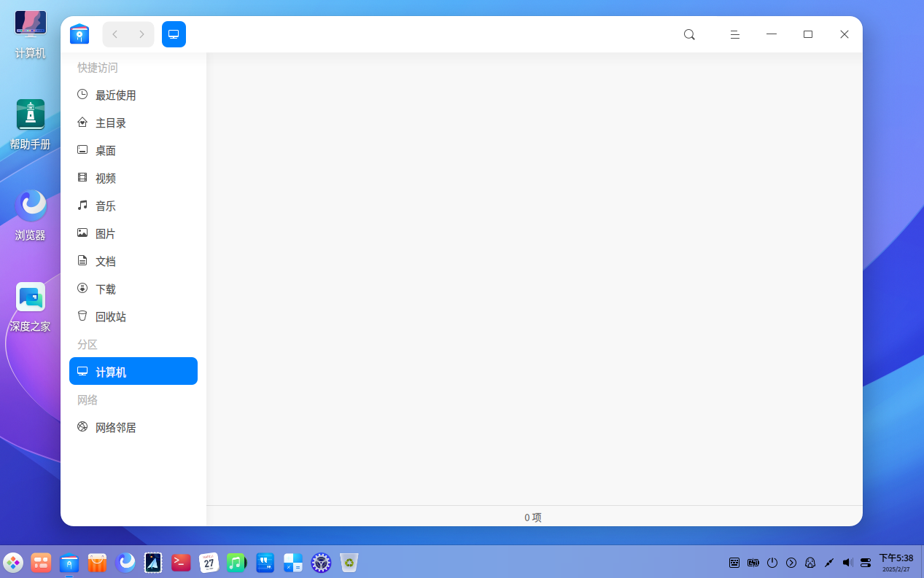Maximize the file manager window
The height and width of the screenshot is (578, 924).
tap(808, 34)
